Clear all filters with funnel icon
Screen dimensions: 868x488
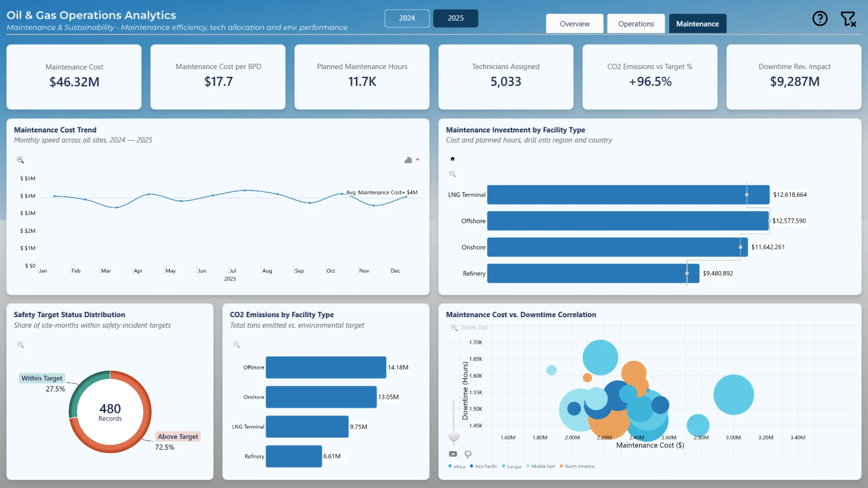click(848, 19)
